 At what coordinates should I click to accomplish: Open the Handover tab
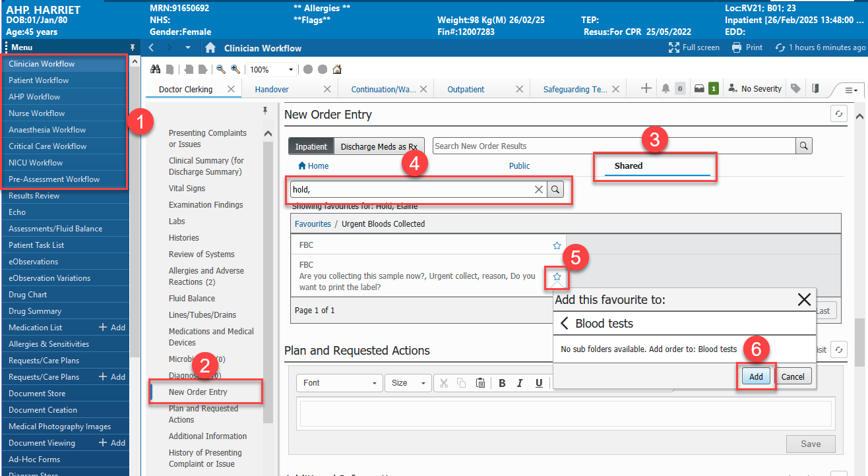[272, 89]
